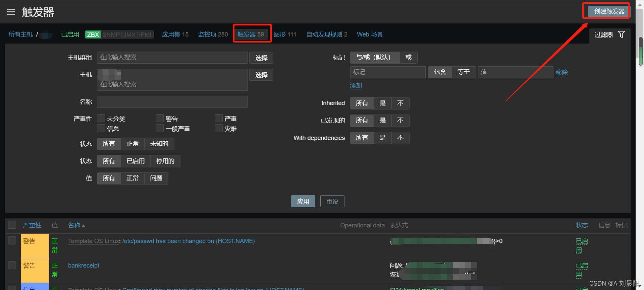Click the JMX availability badge

(129, 34)
